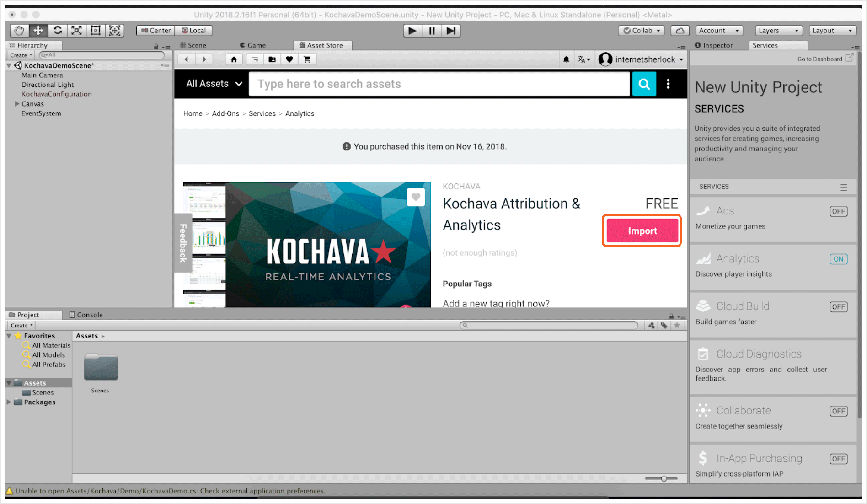
Task: Select the Hand tool
Action: point(19,31)
